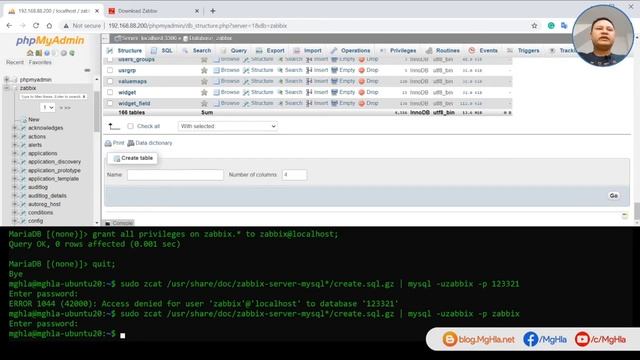Expand the alerts table node
Screen dimensions: 640x360
(x=15, y=145)
